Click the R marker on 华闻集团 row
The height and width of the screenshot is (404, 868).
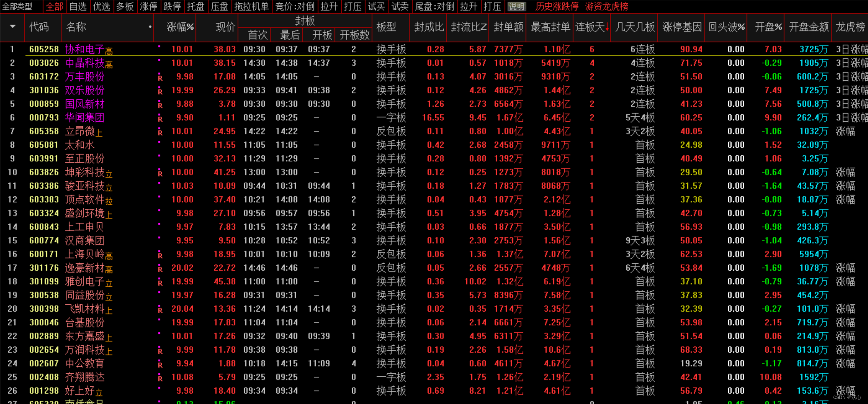(160, 118)
